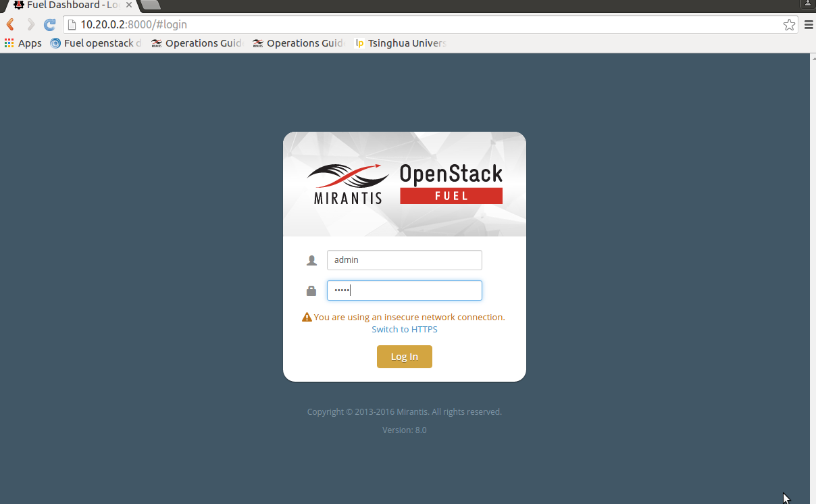Close the Fuel Dashboard tab

click(x=129, y=5)
